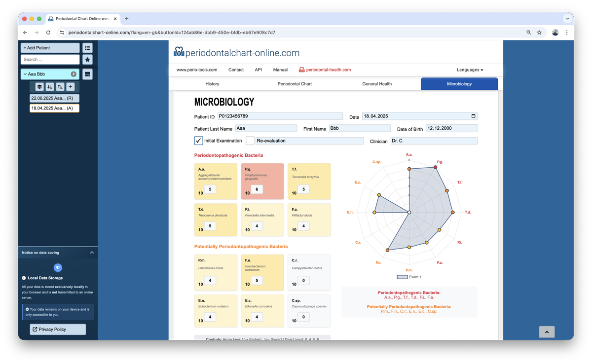Click the Privacy Policy button
This screenshot has height=364, width=592.
click(x=58, y=329)
